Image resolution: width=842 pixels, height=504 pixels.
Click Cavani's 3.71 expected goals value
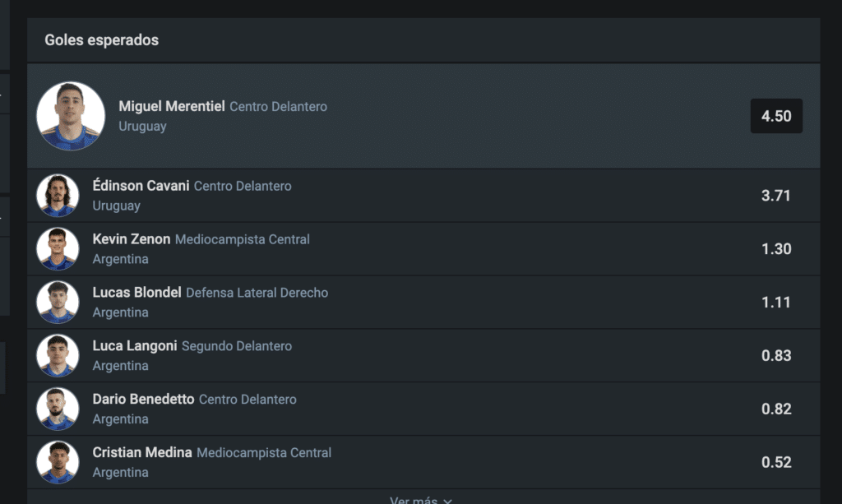774,195
